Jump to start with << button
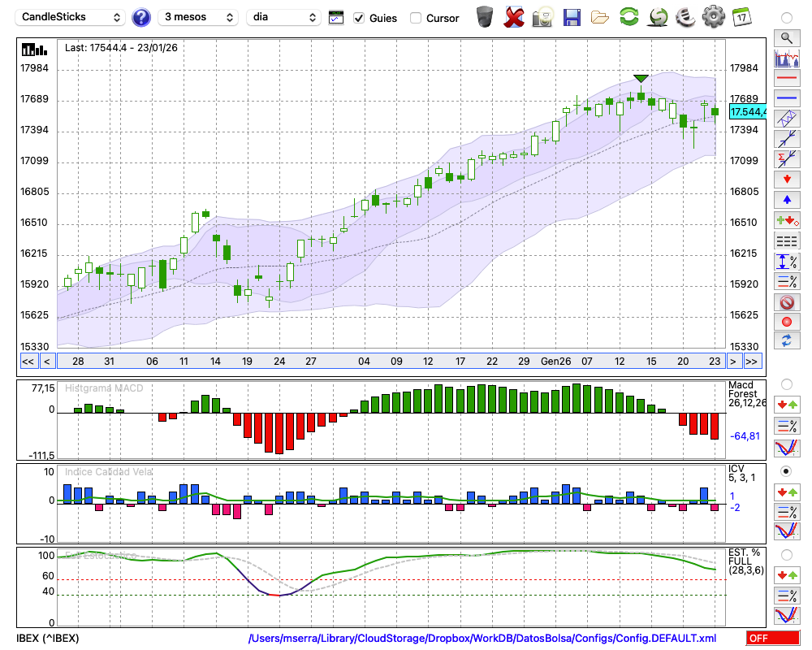Image resolution: width=812 pixels, height=650 pixels. coord(28,362)
